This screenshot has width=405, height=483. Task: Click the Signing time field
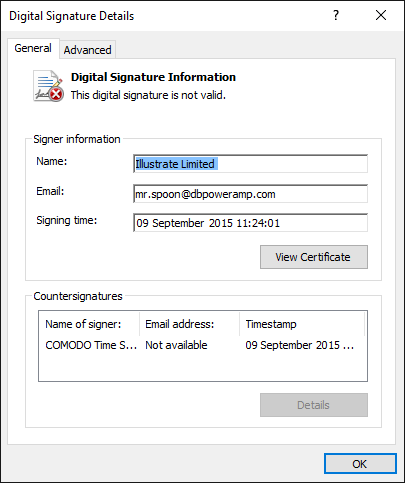tap(250, 223)
